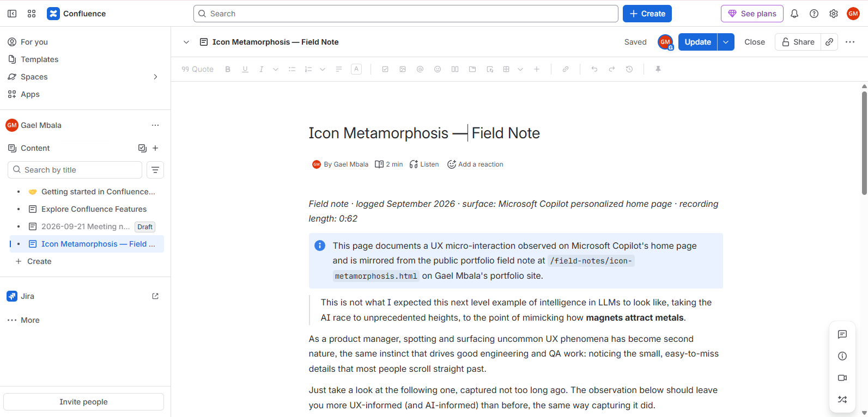
Task: Open Update button dropdown arrow
Action: point(726,42)
